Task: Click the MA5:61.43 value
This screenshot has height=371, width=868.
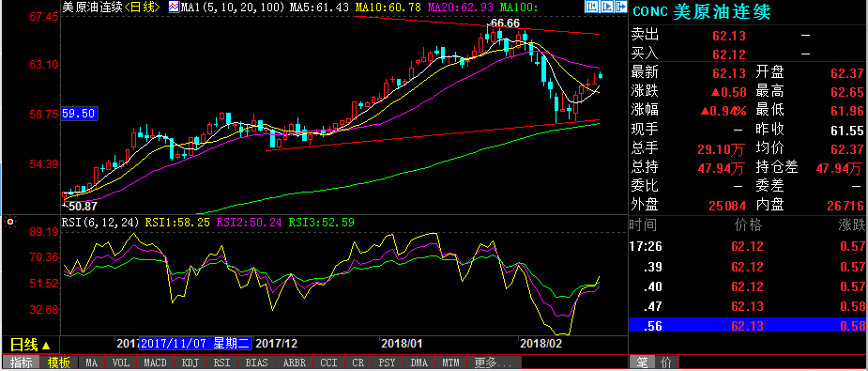Action: 319,8
